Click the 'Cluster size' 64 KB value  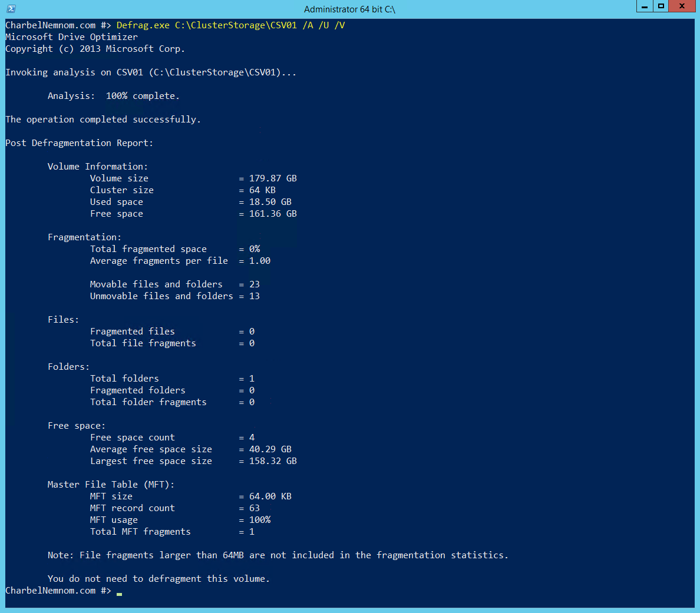coord(262,190)
